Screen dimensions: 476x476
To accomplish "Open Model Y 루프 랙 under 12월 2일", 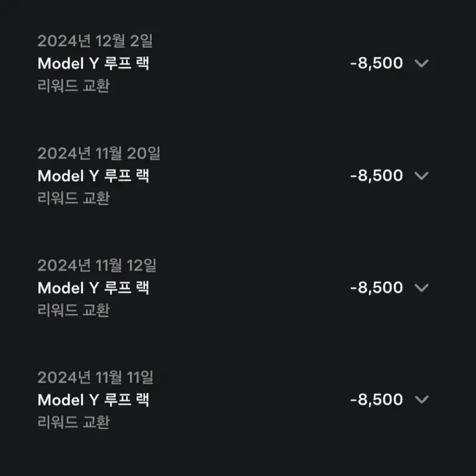I will click(x=93, y=63).
